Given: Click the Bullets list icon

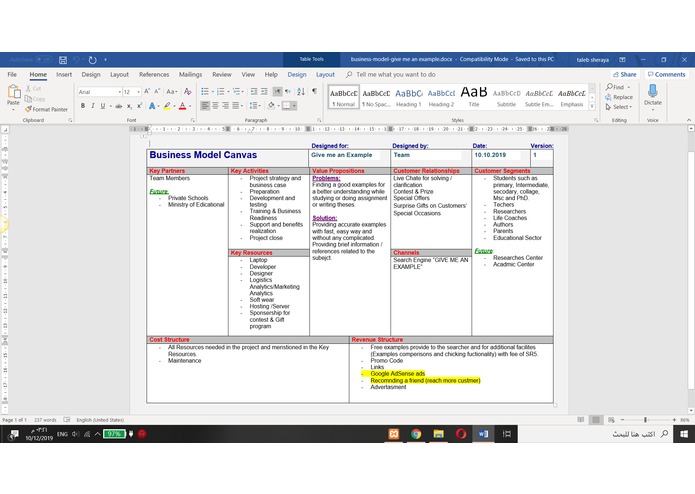Looking at the screenshot, I should click(x=205, y=92).
